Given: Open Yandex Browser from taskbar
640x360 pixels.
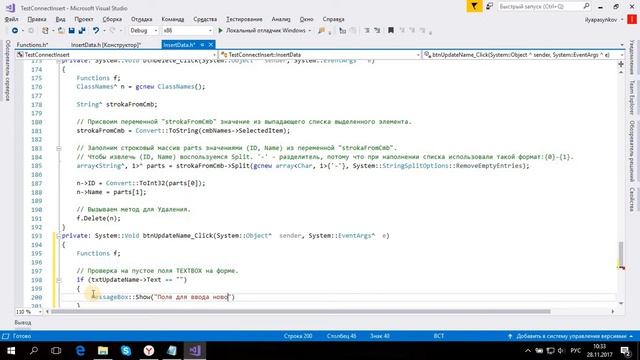Looking at the screenshot, I should pos(149,351).
